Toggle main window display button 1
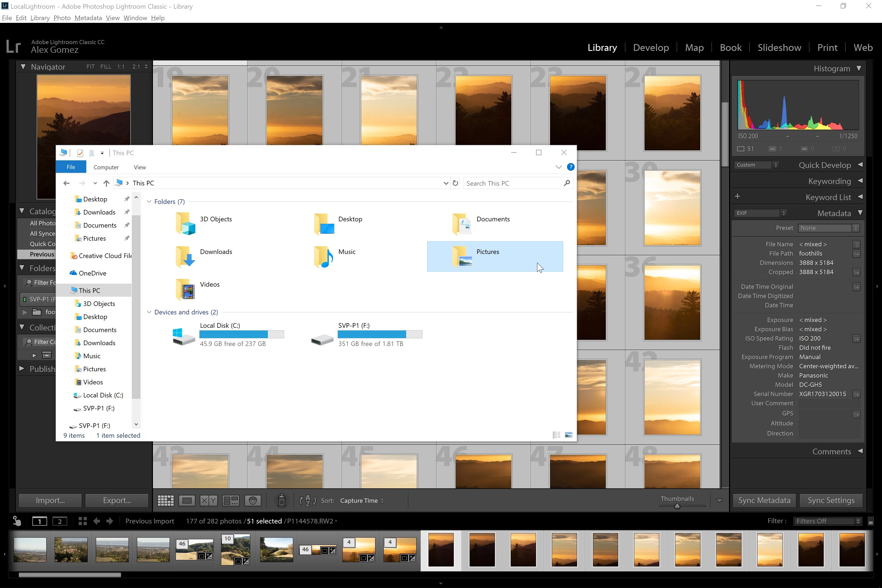The image size is (882, 588). (x=39, y=521)
